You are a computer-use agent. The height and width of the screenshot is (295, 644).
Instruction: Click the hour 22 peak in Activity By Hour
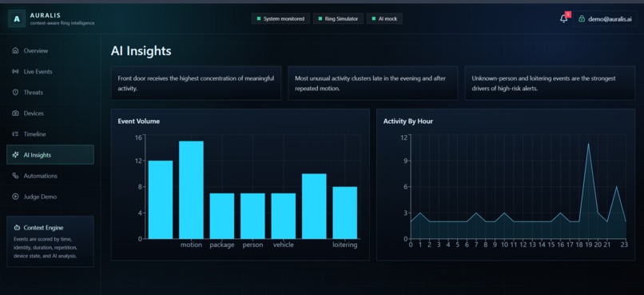coord(617,187)
